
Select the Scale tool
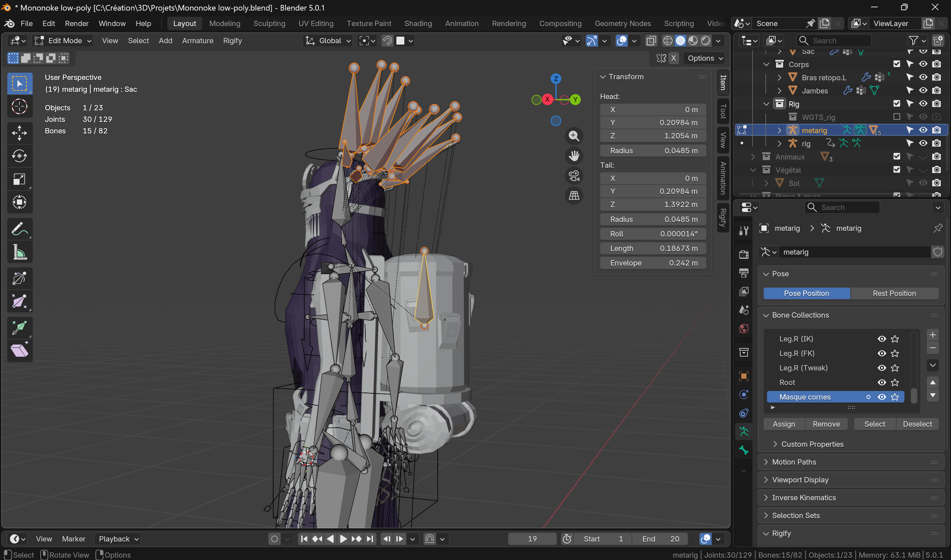19,179
